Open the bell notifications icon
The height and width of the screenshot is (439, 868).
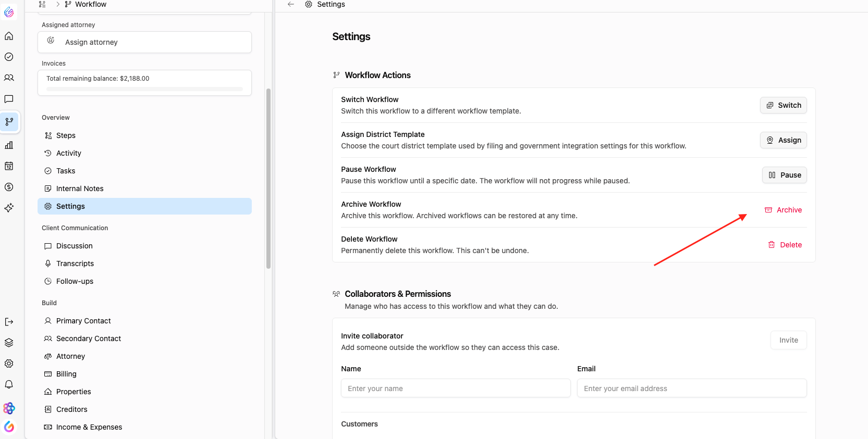[9, 384]
